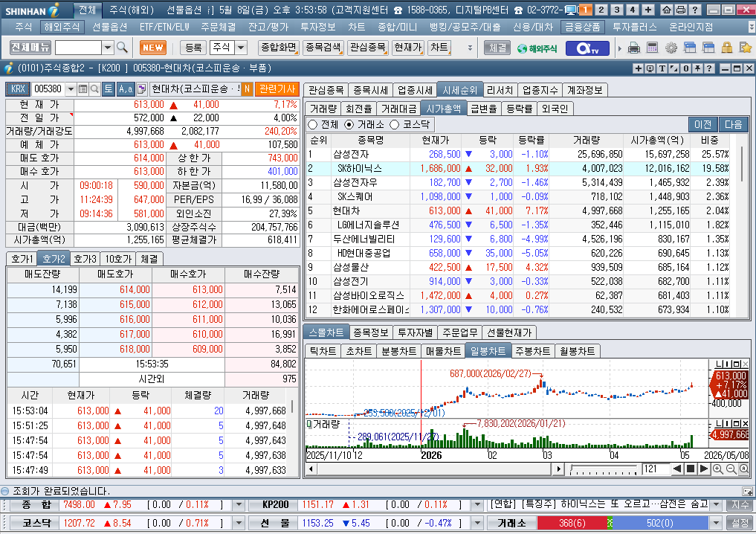Zoom in on the chart with the plus magnifier
The image size is (756, 534).
pos(718,469)
